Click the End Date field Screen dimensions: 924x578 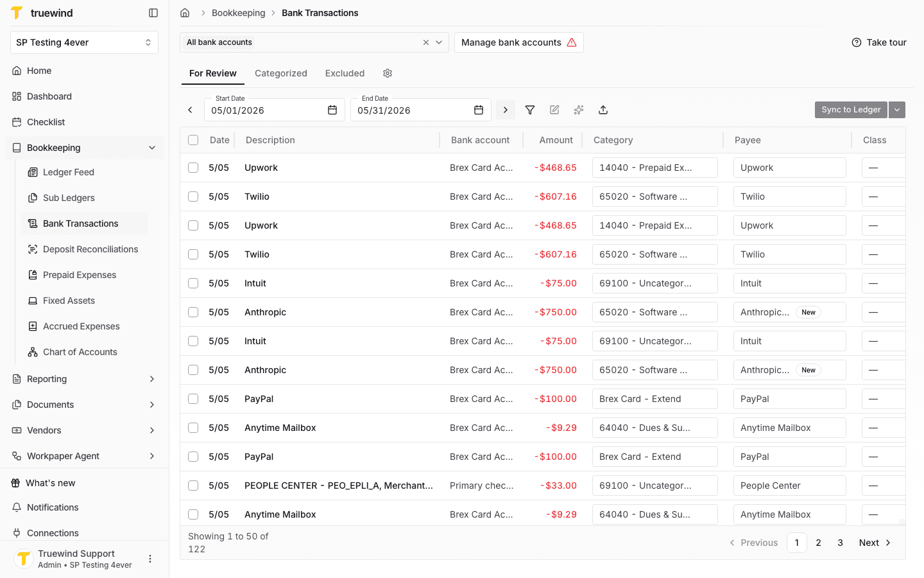[x=421, y=110]
